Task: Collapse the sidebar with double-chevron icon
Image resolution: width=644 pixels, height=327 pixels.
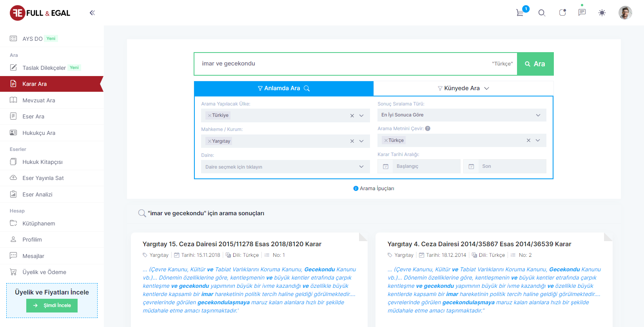Action: click(92, 13)
